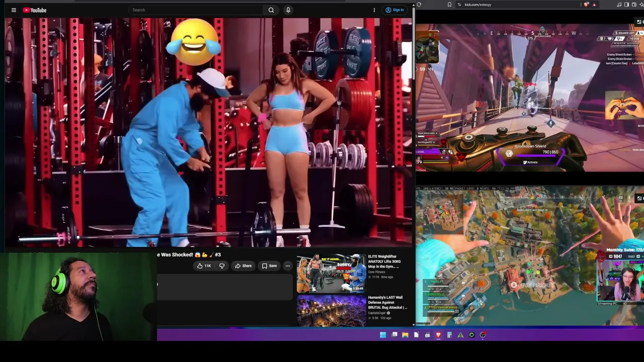This screenshot has width=644, height=362.
Task: Open YouTube settings three-dot menu
Action: coord(374,10)
